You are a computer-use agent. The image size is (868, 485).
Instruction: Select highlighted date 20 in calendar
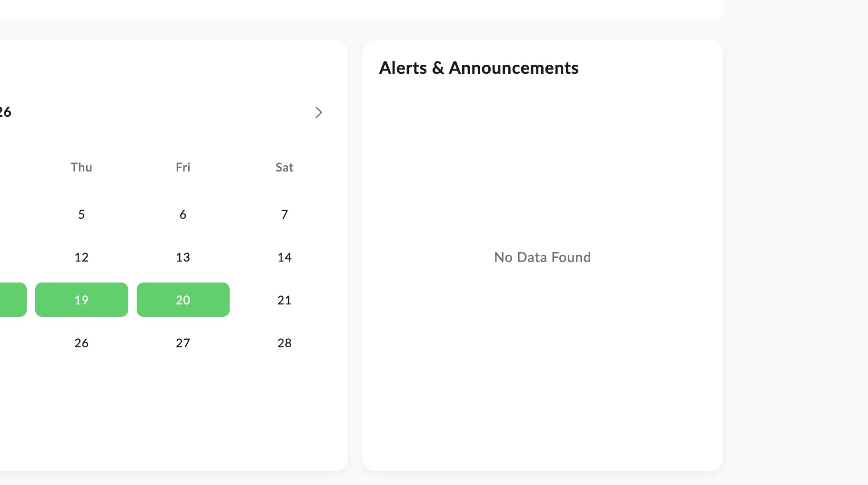[183, 300]
